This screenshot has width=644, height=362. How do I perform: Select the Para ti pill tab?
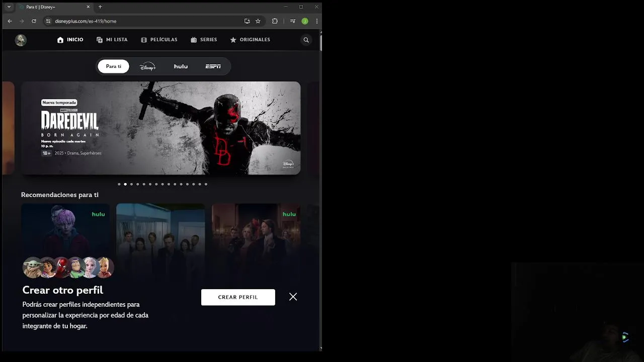(x=114, y=66)
